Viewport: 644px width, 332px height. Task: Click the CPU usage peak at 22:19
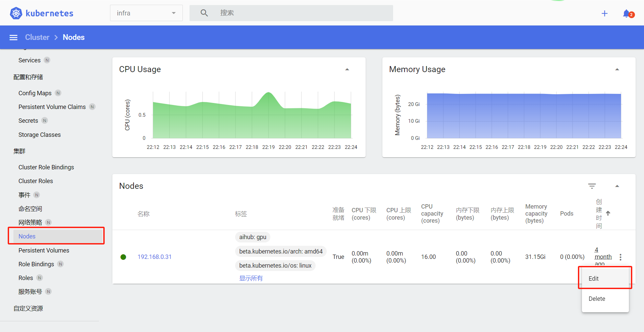click(268, 93)
